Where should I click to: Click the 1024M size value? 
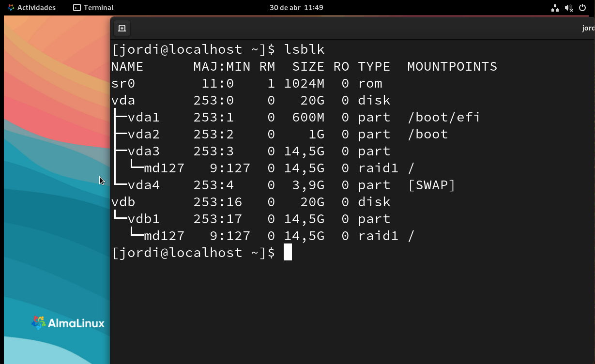tap(304, 83)
